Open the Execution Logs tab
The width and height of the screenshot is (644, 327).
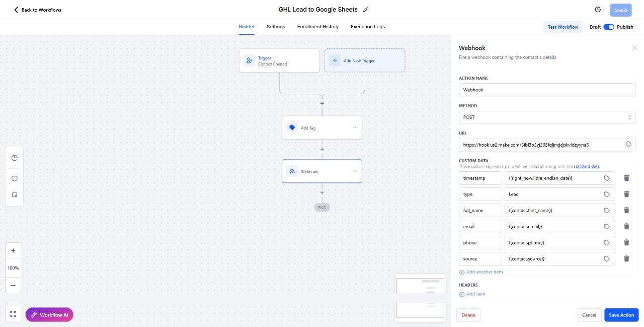pos(368,27)
